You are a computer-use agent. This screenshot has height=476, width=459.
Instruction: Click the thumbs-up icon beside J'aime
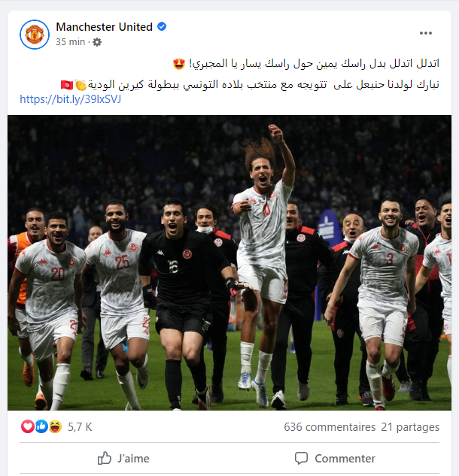click(x=105, y=458)
